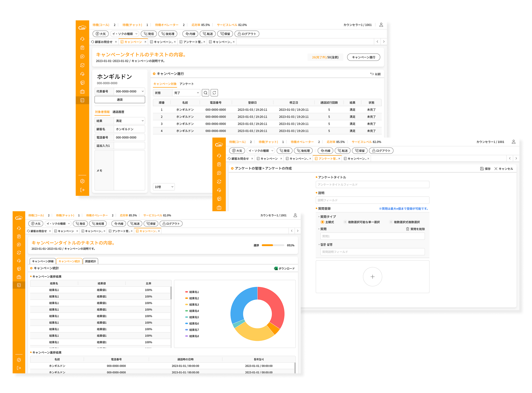This screenshot has height=393, width=532.
Task: Click the trash icon to delete question
Action: 407,229
